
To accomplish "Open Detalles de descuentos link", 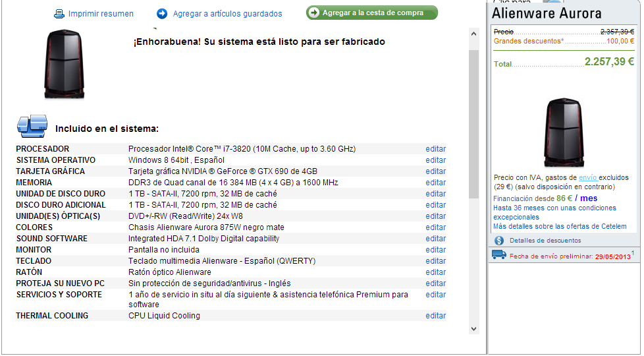I will (545, 241).
